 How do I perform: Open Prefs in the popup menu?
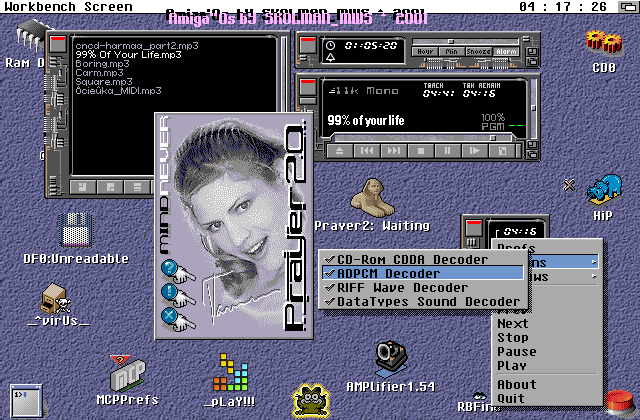tap(547, 247)
